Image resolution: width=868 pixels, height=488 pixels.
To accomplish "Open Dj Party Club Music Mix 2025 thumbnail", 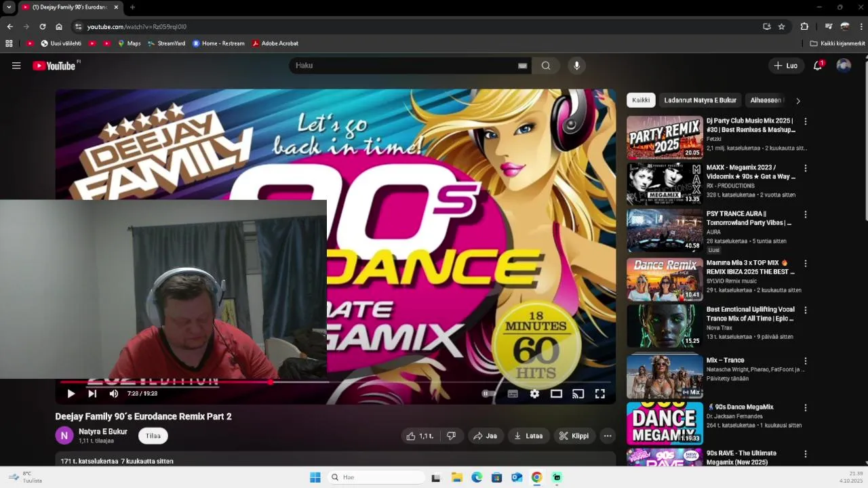I will tap(665, 138).
